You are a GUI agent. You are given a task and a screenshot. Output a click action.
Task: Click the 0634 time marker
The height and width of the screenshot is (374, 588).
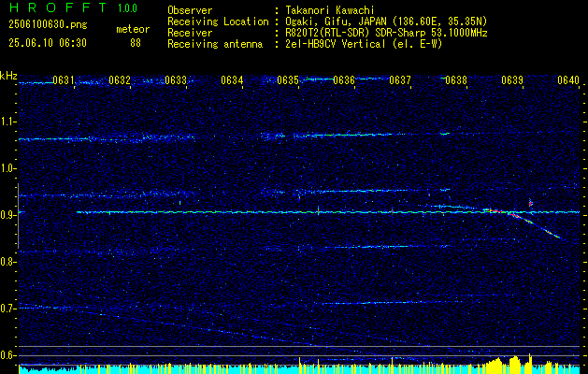click(x=232, y=80)
